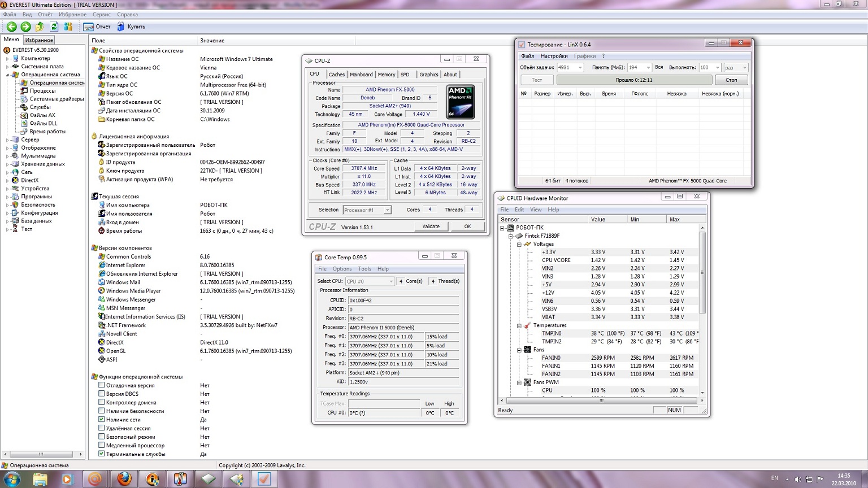
Task: Open the Системные драйверы tree item
Action: 57,99
